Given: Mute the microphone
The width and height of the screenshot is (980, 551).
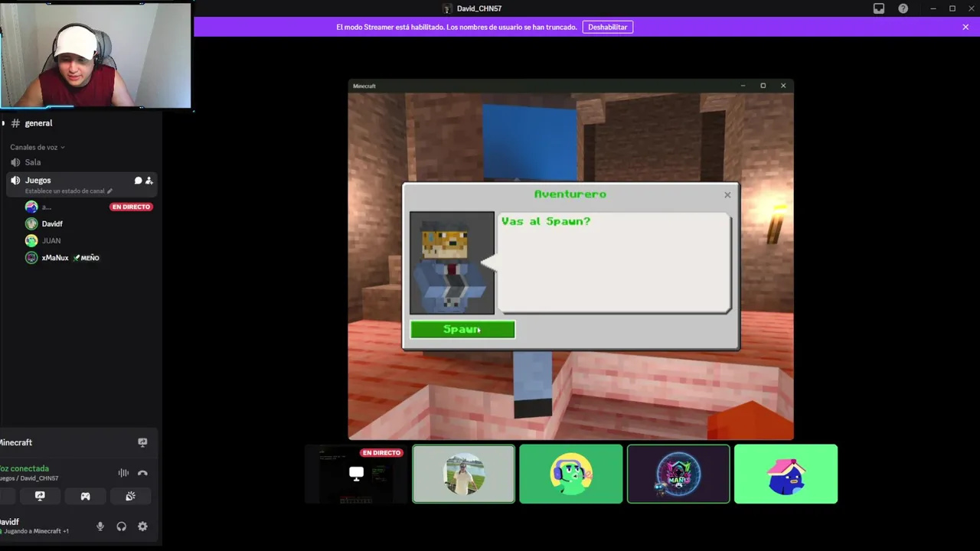Looking at the screenshot, I should coord(100,527).
